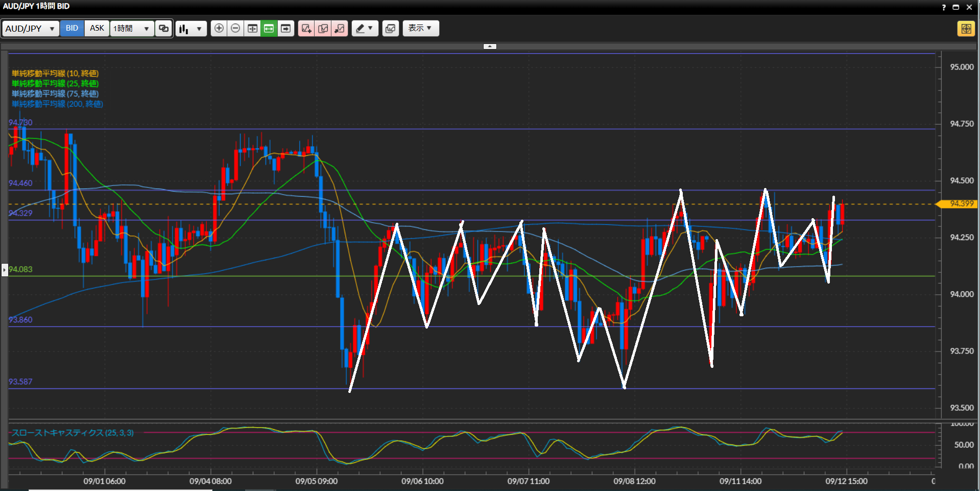The width and height of the screenshot is (980, 491).
Task: Click the left edge panel expand arrow
Action: click(x=5, y=269)
